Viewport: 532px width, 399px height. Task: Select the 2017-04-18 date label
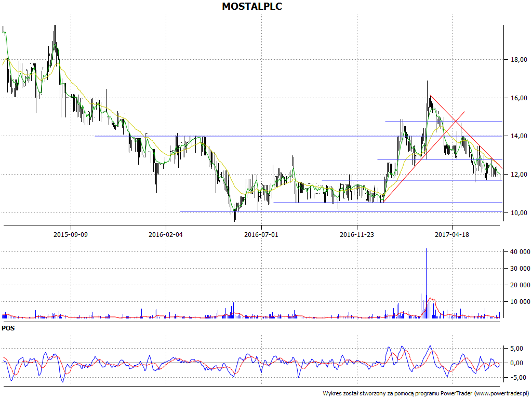pyautogui.click(x=452, y=234)
